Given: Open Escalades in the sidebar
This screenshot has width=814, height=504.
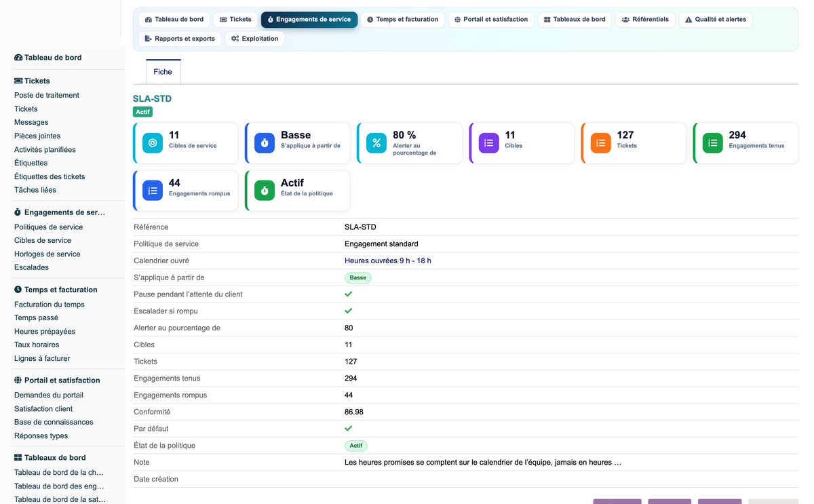Looking at the screenshot, I should pyautogui.click(x=31, y=268).
